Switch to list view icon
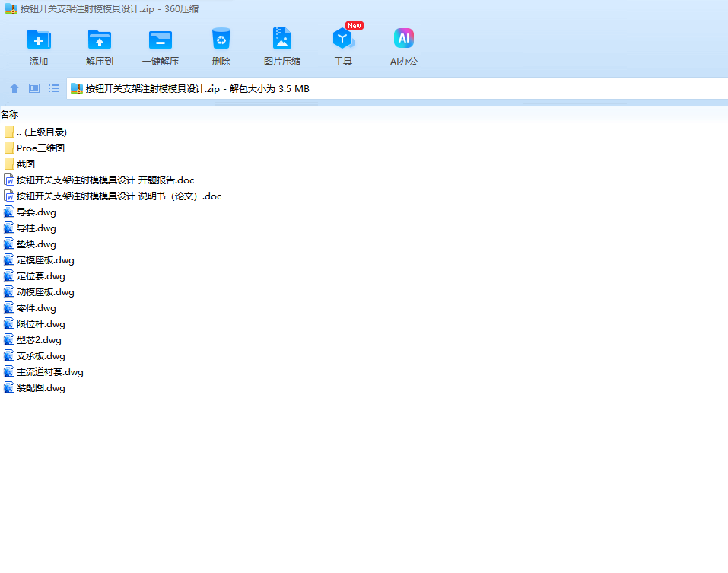Screen dimensions: 728x573 tap(54, 88)
